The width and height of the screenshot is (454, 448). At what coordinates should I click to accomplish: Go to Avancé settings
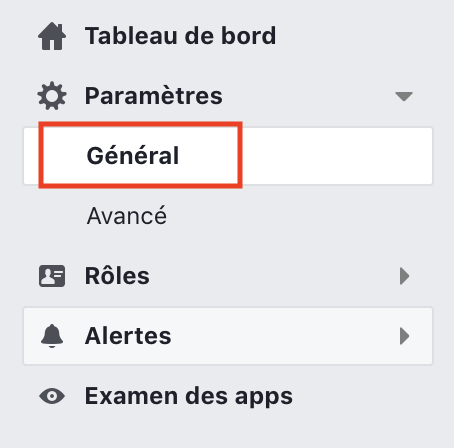[127, 216]
